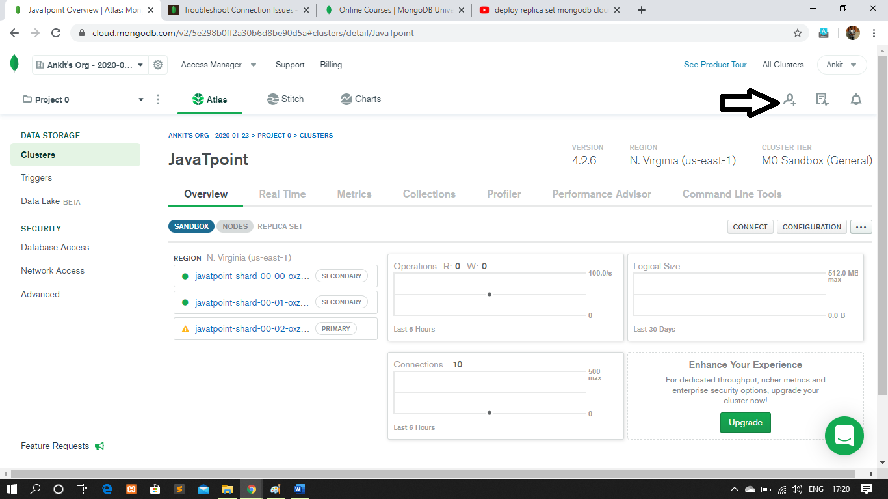888x499 pixels.
Task: Open the Command Line Tools tab
Action: pyautogui.click(x=732, y=194)
